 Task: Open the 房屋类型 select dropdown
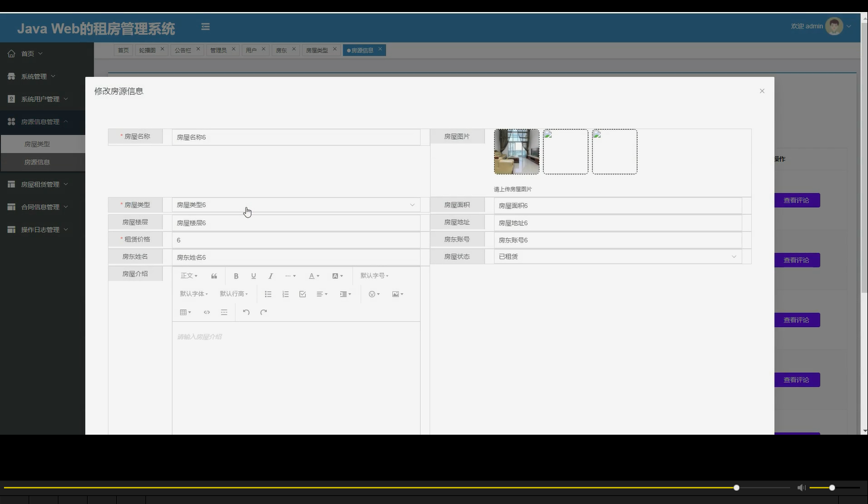(296, 205)
